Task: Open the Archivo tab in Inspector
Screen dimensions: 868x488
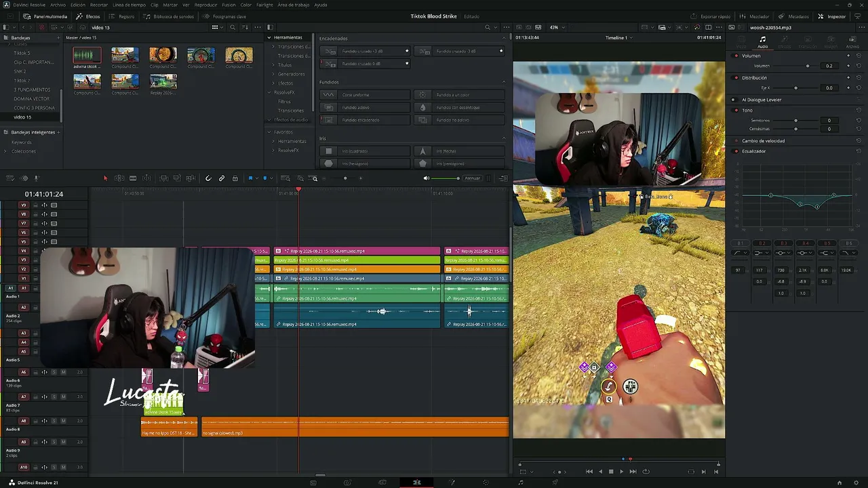Action: 852,43
